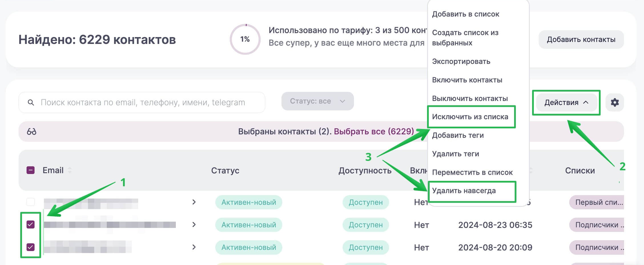Viewport: 644px width, 265px height.
Task: Choose Добавить в список menu item
Action: [x=466, y=14]
